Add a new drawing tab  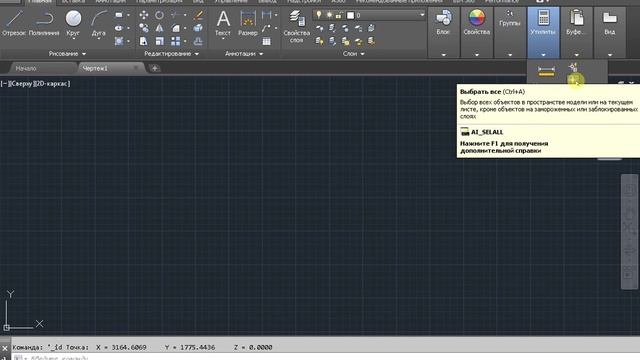(154, 68)
